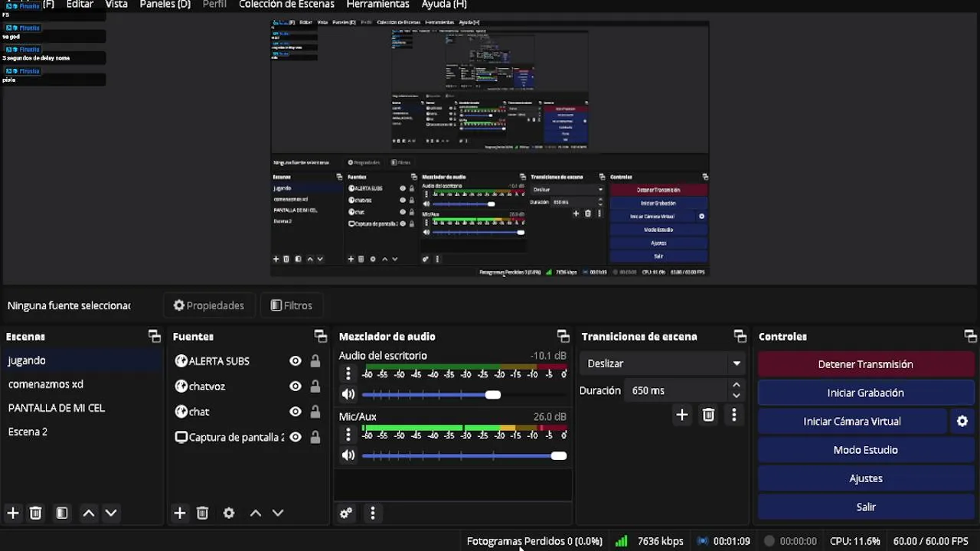The width and height of the screenshot is (980, 551).
Task: Select the Escena 2 scene
Action: [81, 432]
